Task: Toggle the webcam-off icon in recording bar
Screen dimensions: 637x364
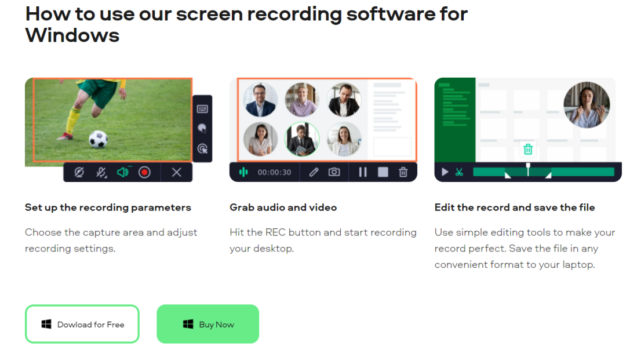Action: (x=79, y=172)
